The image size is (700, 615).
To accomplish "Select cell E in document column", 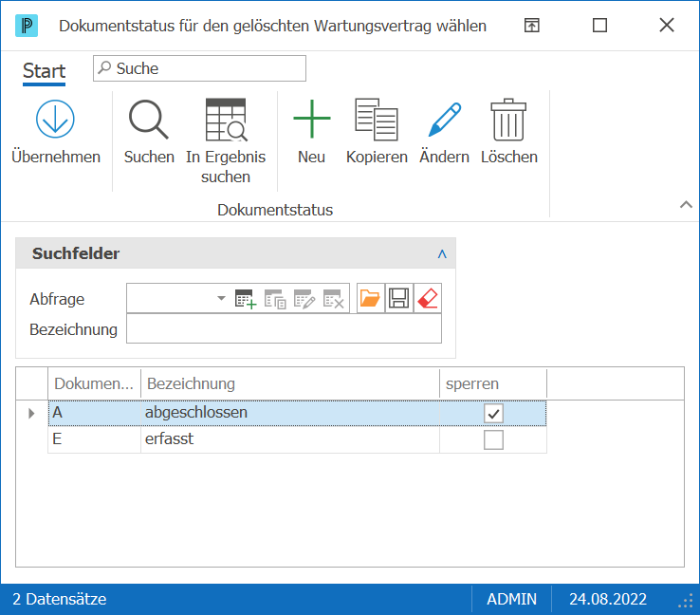I will click(x=94, y=439).
